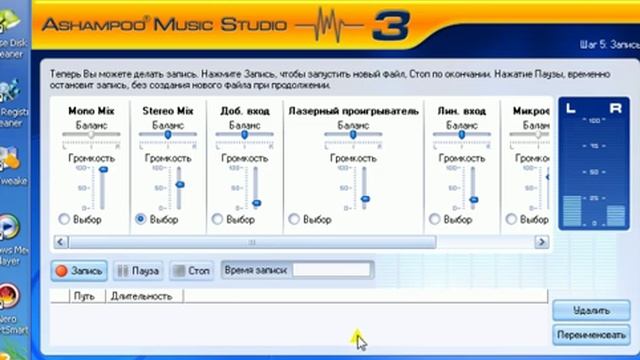Select the Лин. вход Выбор radio button

tap(435, 219)
